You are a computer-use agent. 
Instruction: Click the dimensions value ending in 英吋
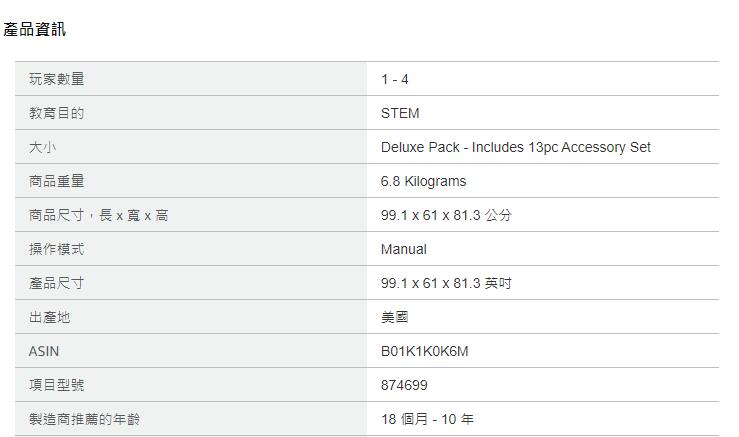(445, 283)
